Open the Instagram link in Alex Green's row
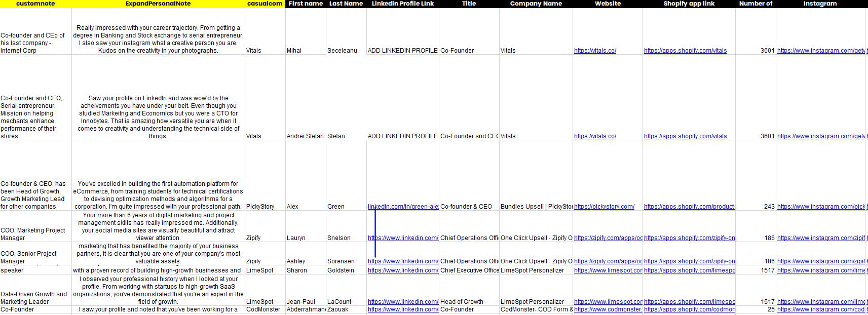 (821, 207)
